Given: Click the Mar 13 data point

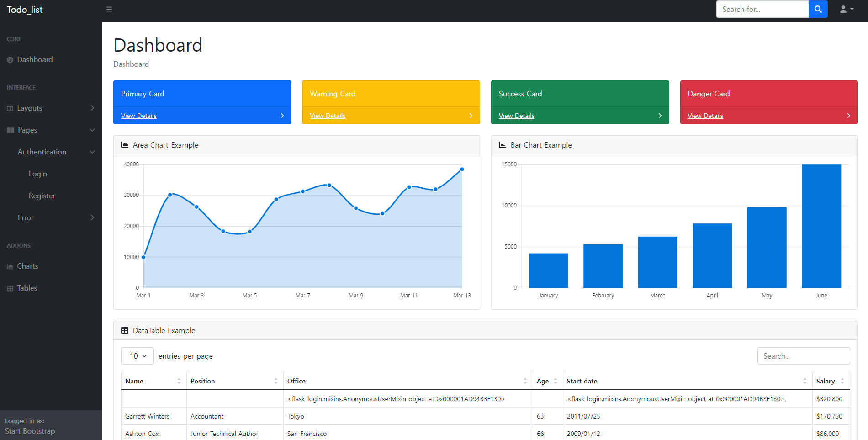Looking at the screenshot, I should coord(462,169).
